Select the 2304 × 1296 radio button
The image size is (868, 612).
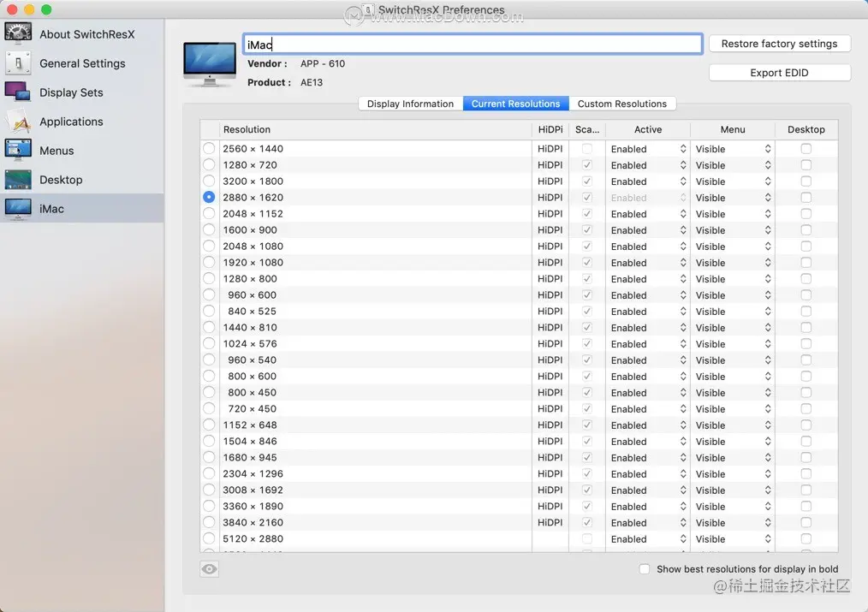click(209, 473)
